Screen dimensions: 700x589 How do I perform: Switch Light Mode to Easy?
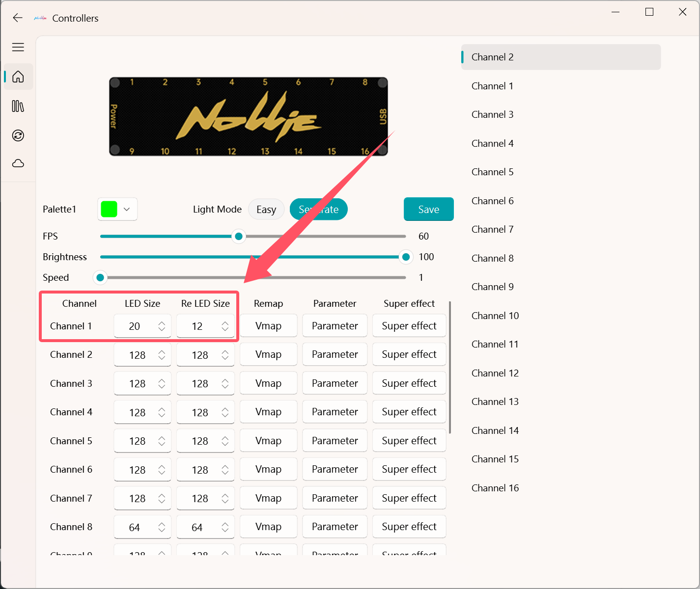click(x=266, y=210)
